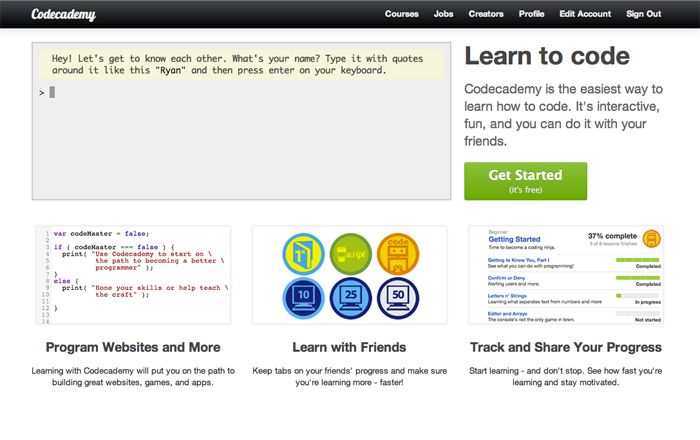Click the Letters n' Strings progress bar
Image resolution: width=700 pixels, height=440 pixels.
638,295
